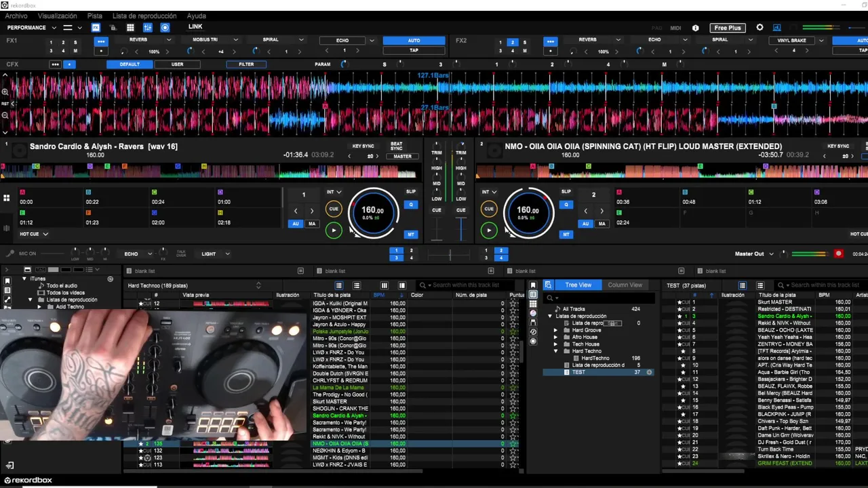Click the history clock icon in side strip
The height and width of the screenshot is (488, 868).
[x=533, y=332]
